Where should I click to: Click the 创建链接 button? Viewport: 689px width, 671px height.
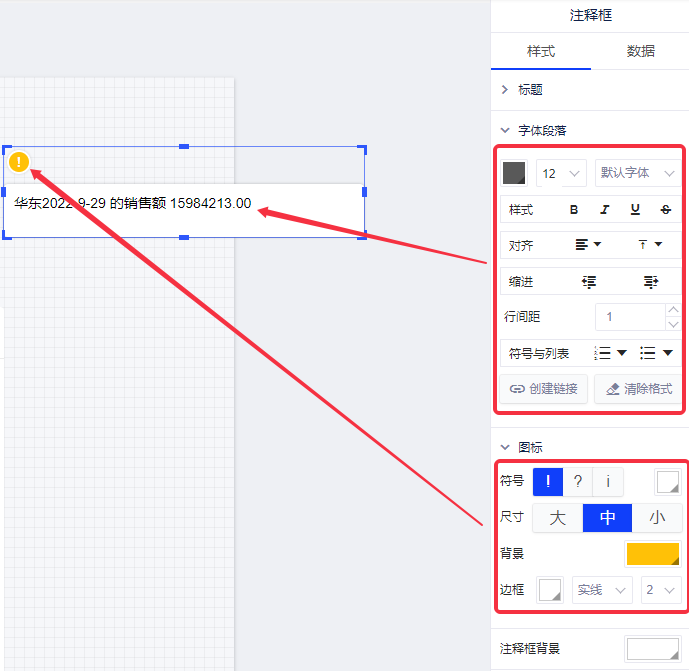[543, 389]
